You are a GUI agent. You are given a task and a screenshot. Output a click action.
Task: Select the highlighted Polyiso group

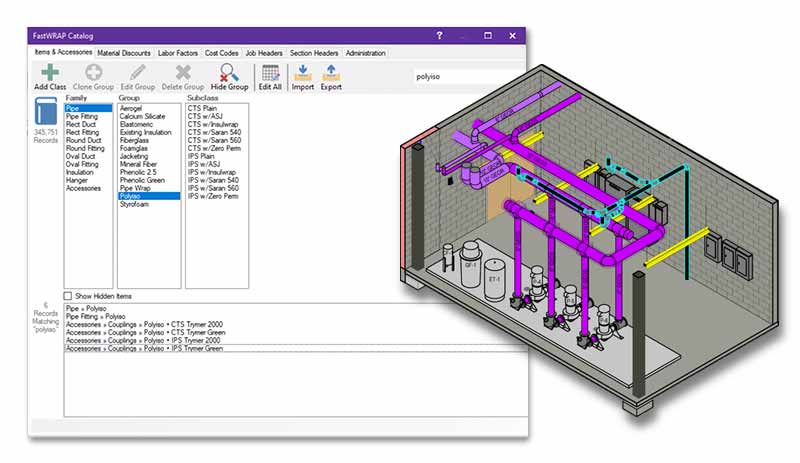[149, 196]
